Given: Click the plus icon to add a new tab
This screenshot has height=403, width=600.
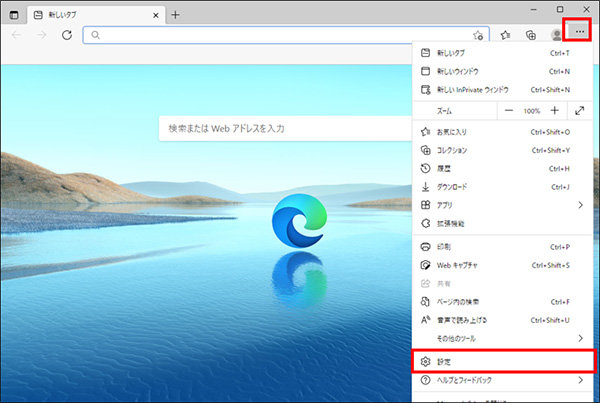Looking at the screenshot, I should (176, 15).
